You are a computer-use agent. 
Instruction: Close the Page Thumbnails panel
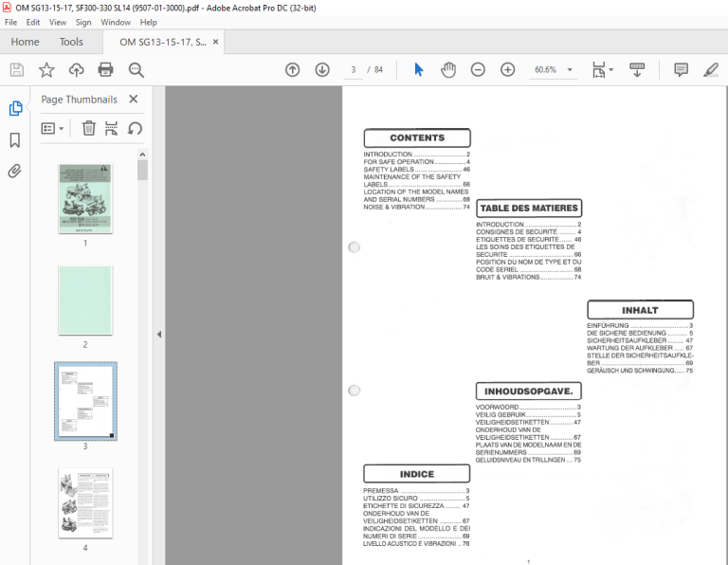pos(134,99)
